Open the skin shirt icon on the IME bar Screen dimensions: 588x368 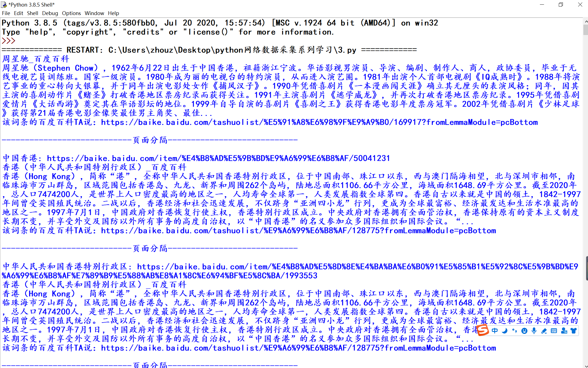(573, 331)
